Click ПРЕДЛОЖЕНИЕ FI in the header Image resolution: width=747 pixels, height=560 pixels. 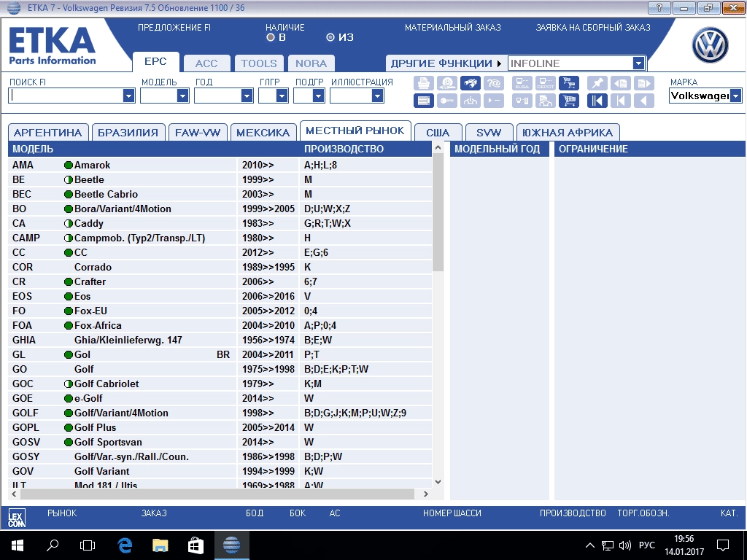174,28
